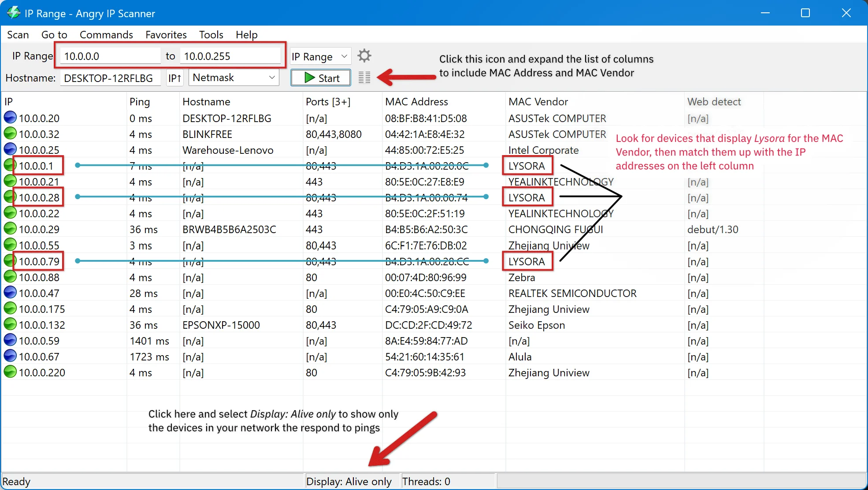Click the green status icon for 10.0.0.88
The width and height of the screenshot is (868, 490).
[x=10, y=277]
